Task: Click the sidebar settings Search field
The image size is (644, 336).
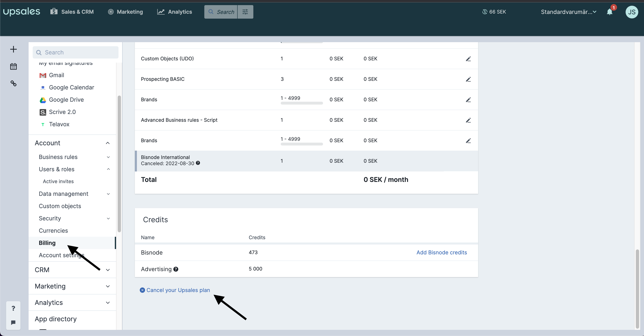Action: tap(76, 52)
